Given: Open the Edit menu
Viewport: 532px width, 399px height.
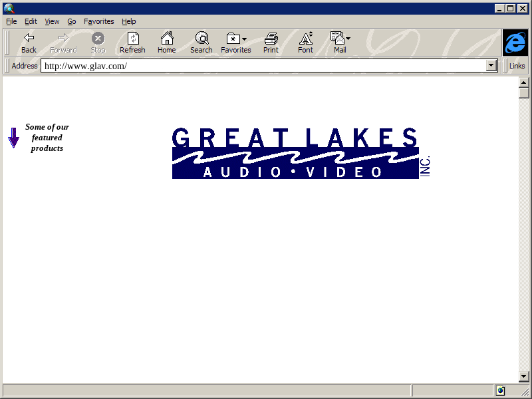Looking at the screenshot, I should click(x=31, y=21).
